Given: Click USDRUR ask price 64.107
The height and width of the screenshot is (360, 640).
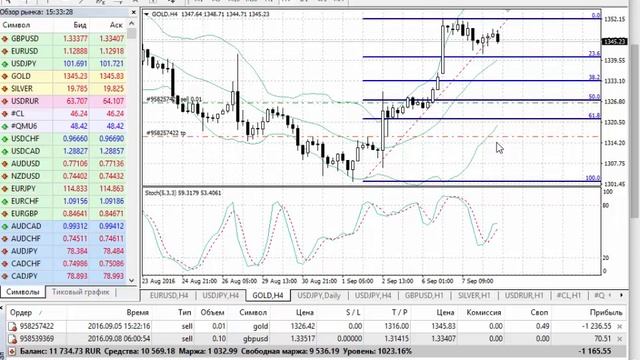Looking at the screenshot, I should [113, 101].
